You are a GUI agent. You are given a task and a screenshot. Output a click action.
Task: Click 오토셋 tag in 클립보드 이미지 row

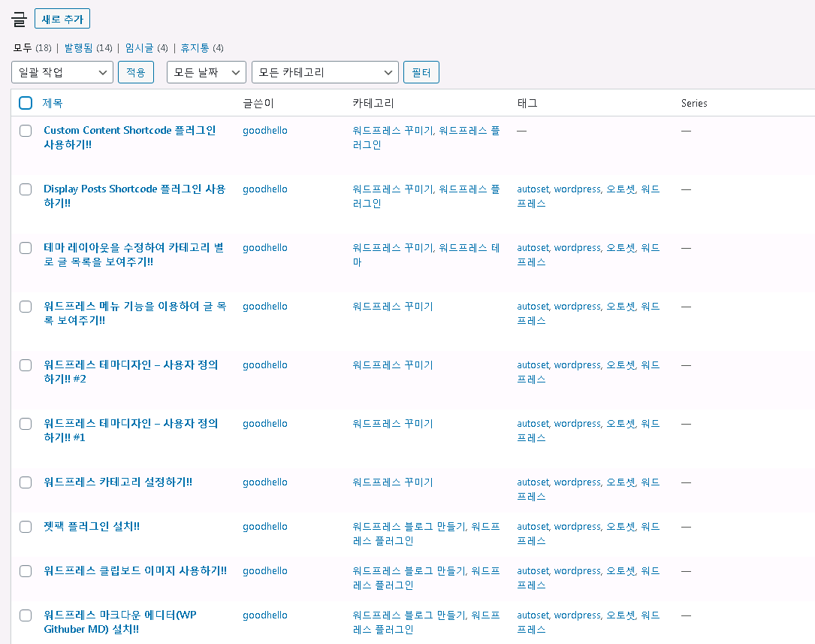click(x=621, y=570)
